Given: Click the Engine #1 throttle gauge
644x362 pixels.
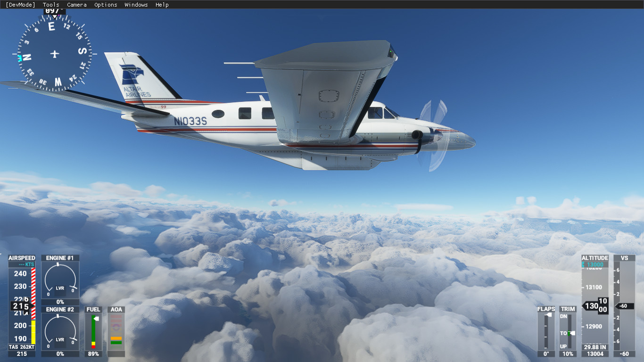Looking at the screenshot, I should (x=60, y=280).
